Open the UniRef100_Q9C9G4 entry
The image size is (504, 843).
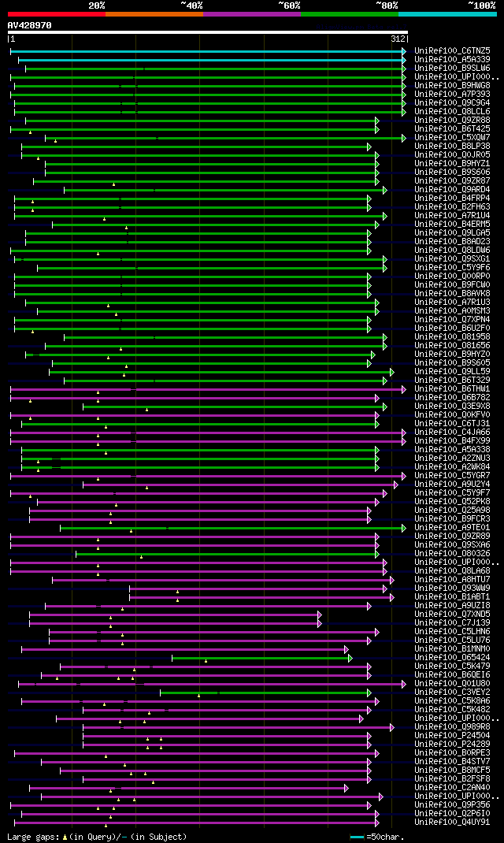pyautogui.click(x=452, y=102)
